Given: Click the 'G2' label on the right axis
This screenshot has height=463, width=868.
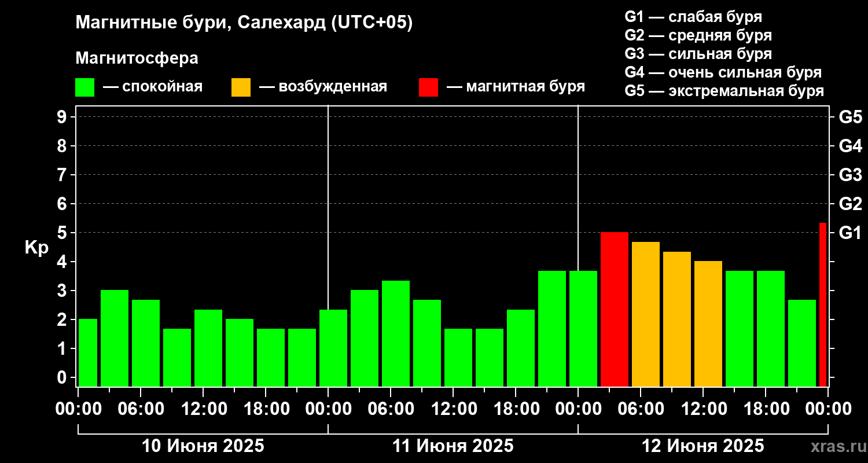Looking at the screenshot, I should pos(850,204).
